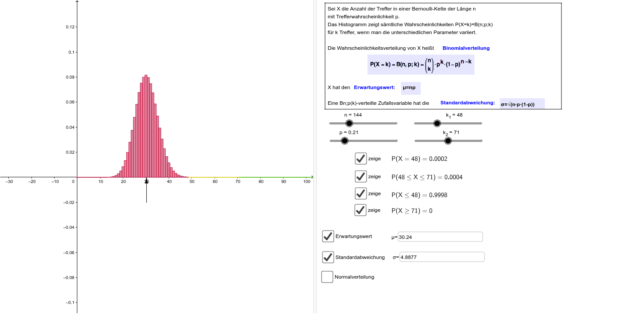The height and width of the screenshot is (314, 644).
Task: Click the σ input field showing 4.8877
Action: (442, 257)
